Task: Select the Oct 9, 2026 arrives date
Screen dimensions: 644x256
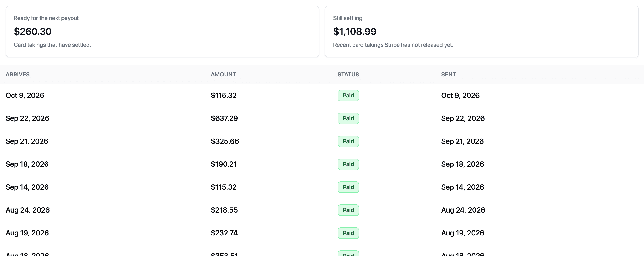Action: (x=25, y=96)
